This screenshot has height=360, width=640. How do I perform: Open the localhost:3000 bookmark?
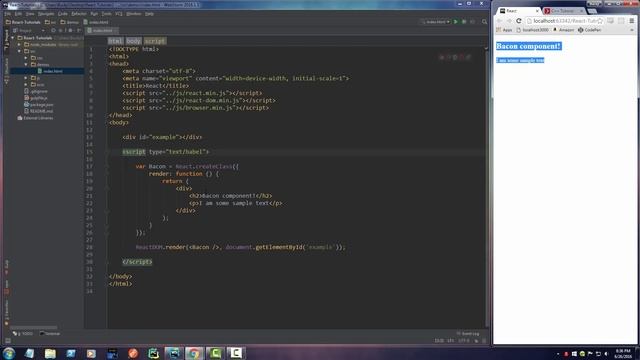[x=533, y=30]
